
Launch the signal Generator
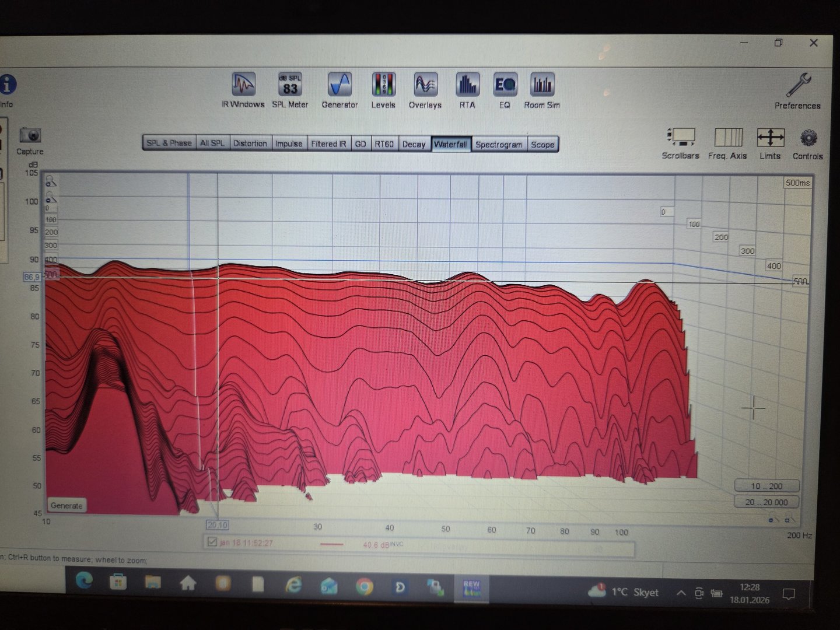339,90
